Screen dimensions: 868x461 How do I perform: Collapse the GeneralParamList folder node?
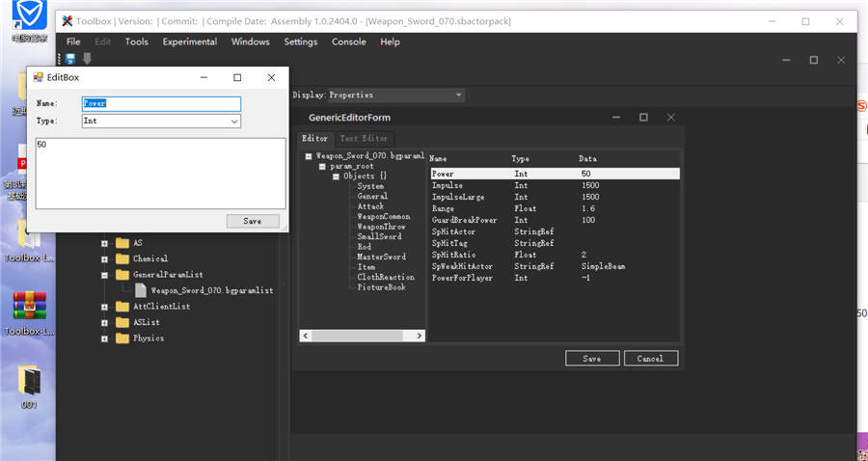[x=104, y=275]
